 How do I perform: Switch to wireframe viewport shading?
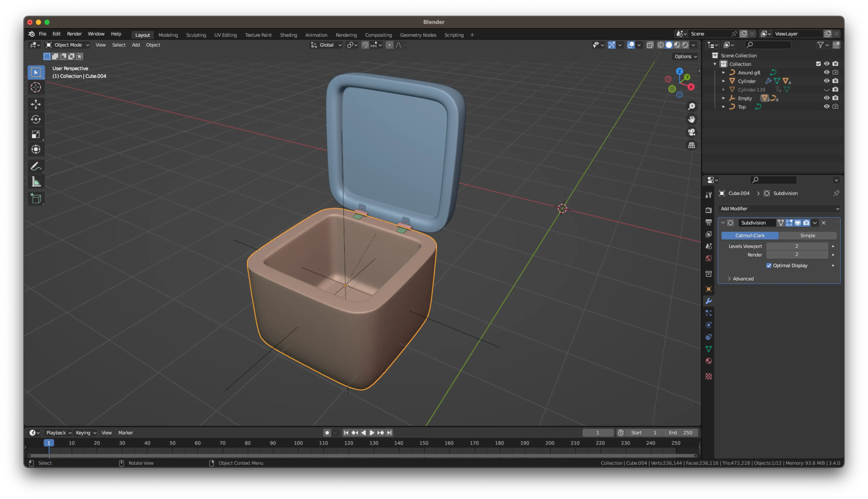pos(661,45)
